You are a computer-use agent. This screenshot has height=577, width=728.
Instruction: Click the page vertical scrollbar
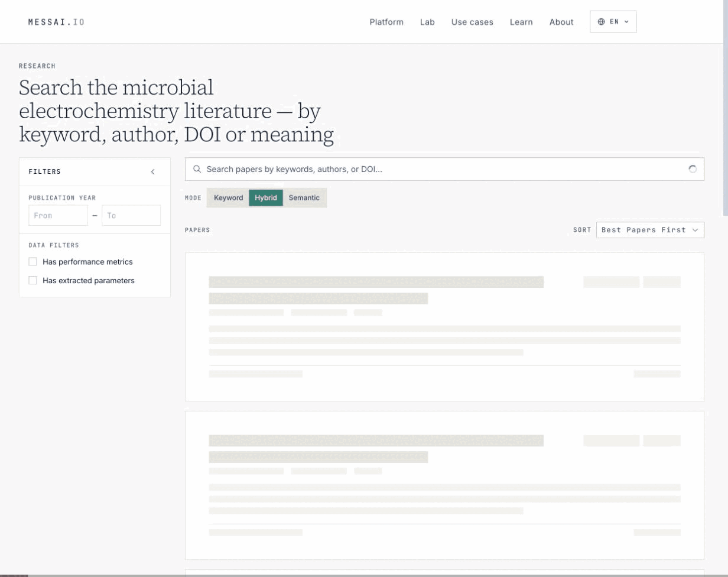coord(725,106)
